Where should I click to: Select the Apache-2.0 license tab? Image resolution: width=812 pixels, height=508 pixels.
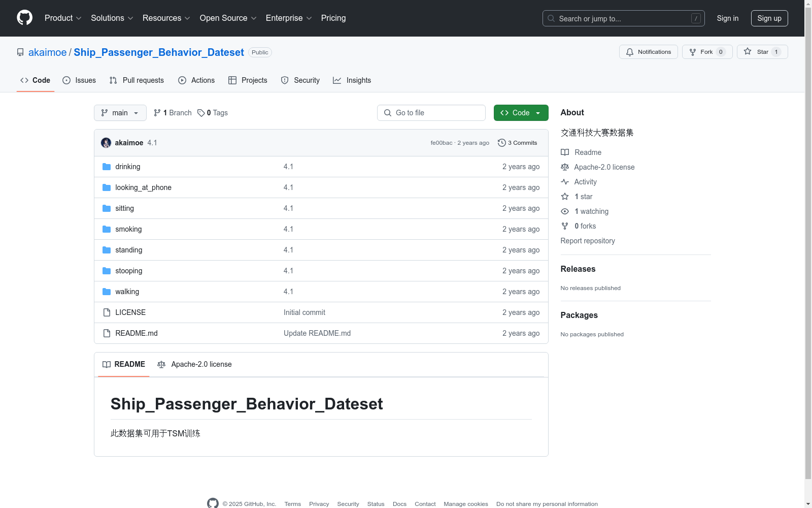pos(194,364)
